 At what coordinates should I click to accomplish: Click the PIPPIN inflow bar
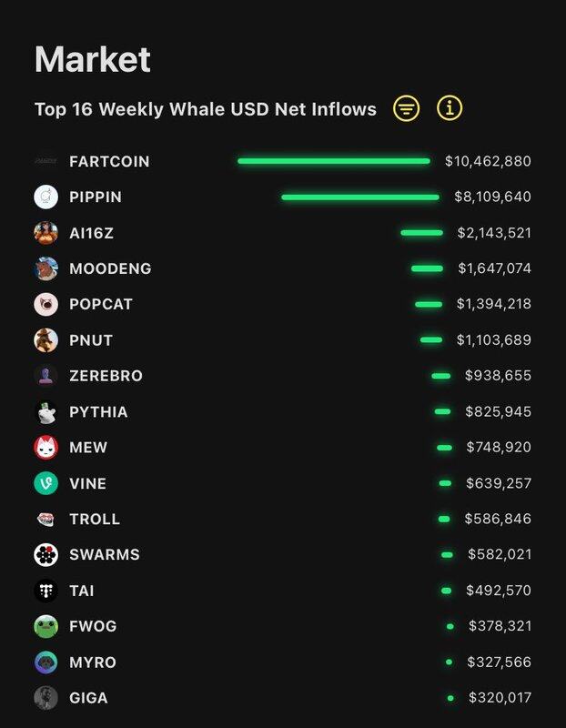(360, 197)
